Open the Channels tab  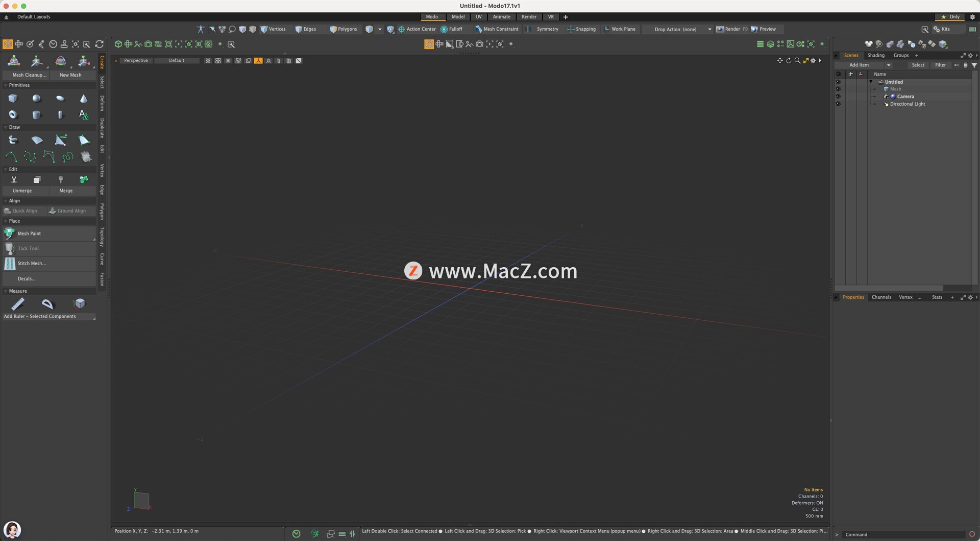pyautogui.click(x=881, y=297)
